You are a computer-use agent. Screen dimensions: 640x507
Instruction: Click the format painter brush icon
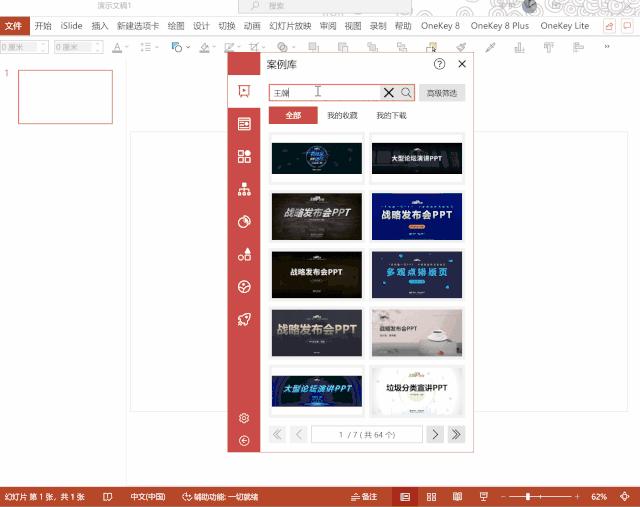point(461,47)
